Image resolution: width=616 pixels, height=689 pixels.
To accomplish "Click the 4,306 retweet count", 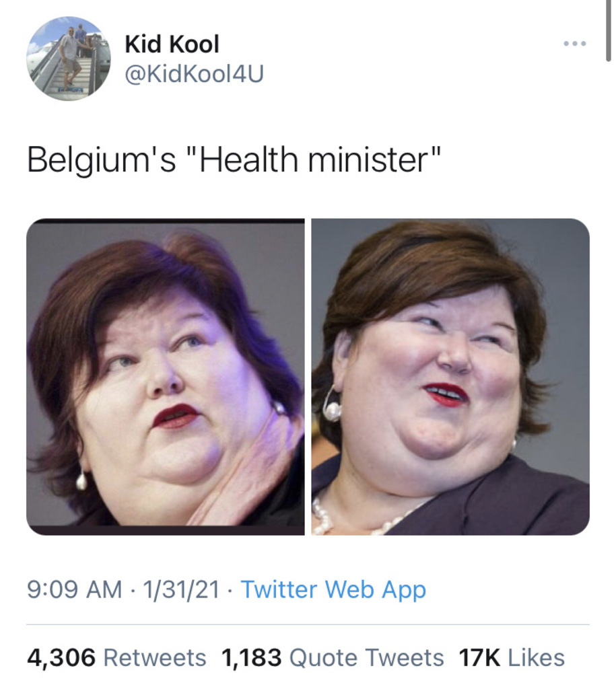I will click(x=61, y=658).
